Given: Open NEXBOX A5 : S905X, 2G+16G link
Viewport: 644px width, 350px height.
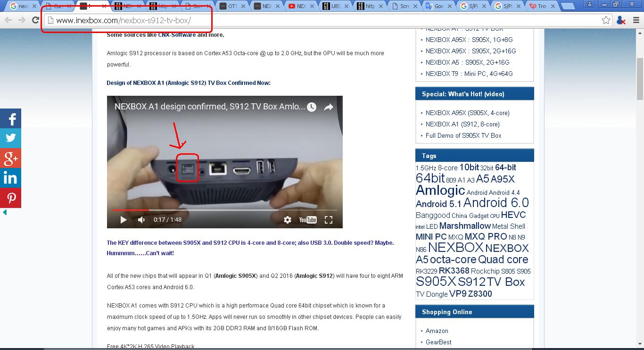Looking at the screenshot, I should [x=468, y=62].
